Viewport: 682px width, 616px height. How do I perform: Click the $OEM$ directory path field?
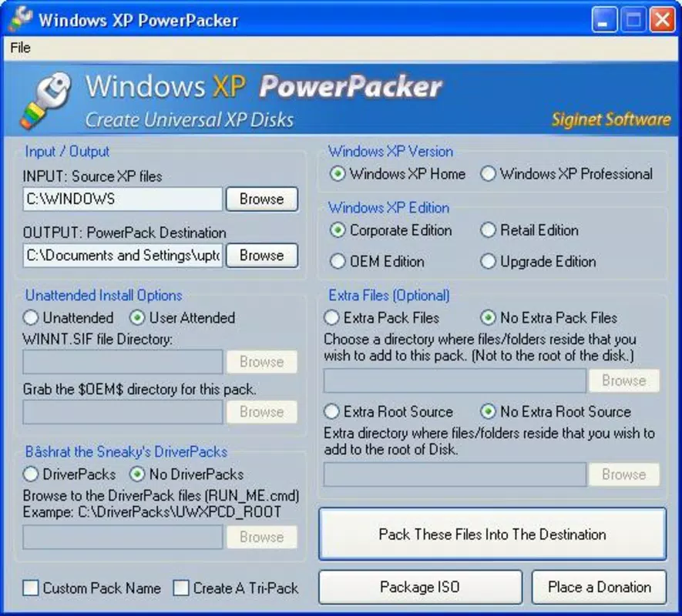pos(123,412)
